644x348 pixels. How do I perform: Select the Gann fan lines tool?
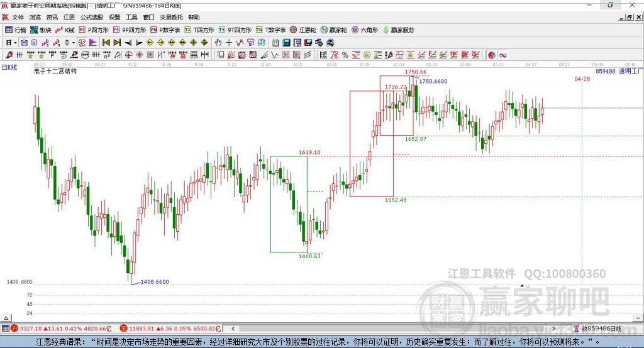[x=231, y=55]
